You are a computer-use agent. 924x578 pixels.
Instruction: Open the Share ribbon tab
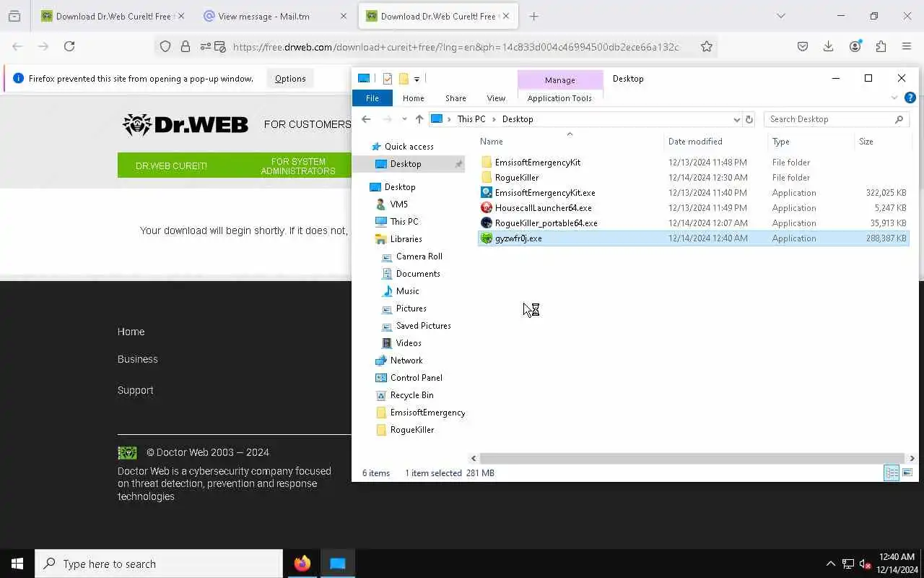[x=456, y=98]
